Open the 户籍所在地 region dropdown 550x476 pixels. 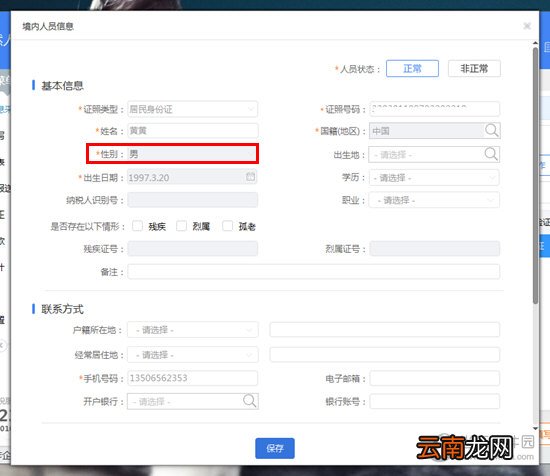click(193, 330)
